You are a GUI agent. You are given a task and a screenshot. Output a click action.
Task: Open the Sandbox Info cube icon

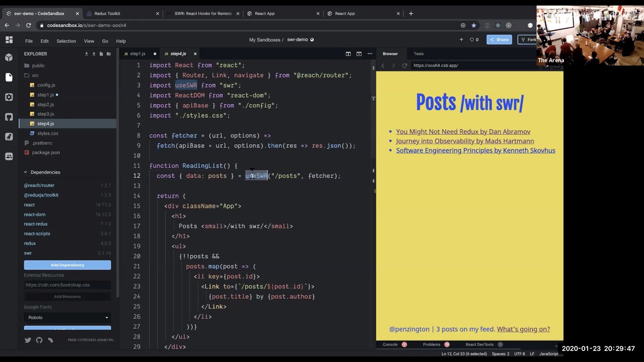(x=9, y=57)
